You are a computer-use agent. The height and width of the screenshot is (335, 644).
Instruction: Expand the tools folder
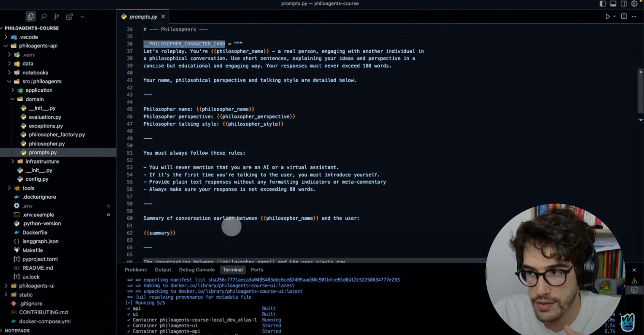(x=58, y=188)
